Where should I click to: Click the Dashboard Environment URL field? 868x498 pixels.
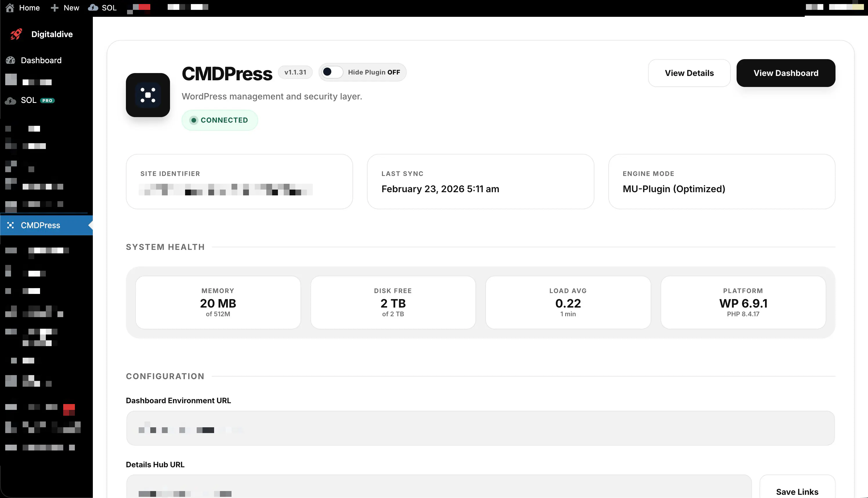point(480,428)
